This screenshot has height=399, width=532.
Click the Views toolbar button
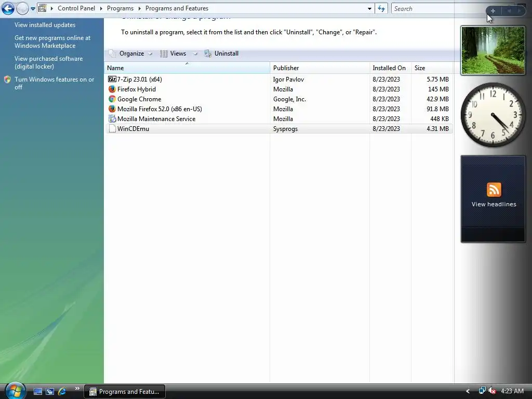coord(174,54)
